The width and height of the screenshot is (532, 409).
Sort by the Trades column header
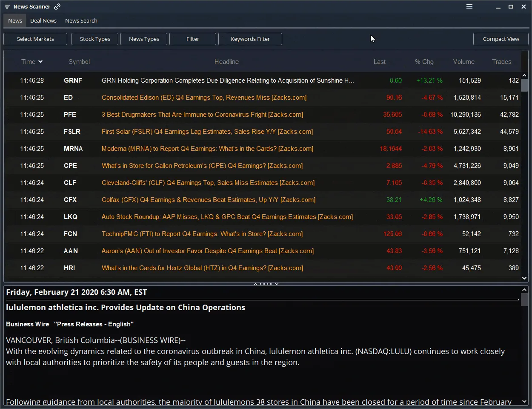click(x=502, y=62)
